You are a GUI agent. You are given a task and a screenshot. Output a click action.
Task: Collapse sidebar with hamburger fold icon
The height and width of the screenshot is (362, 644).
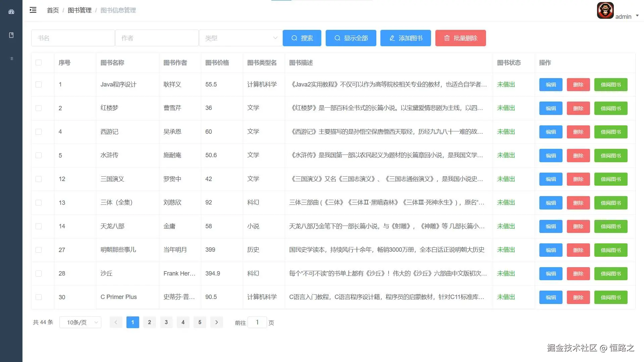click(33, 10)
